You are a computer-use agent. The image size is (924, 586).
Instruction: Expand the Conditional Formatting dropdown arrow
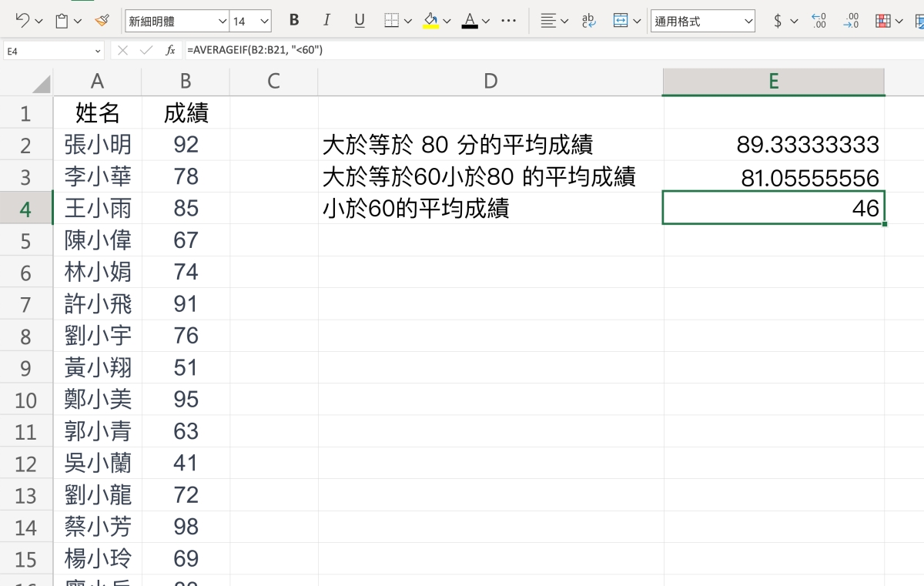tap(899, 22)
